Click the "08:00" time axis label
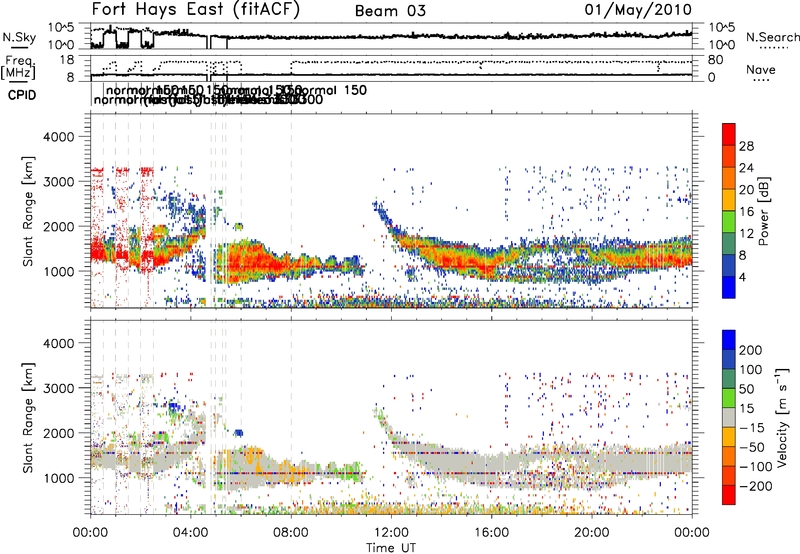The image size is (800, 554). [x=291, y=533]
